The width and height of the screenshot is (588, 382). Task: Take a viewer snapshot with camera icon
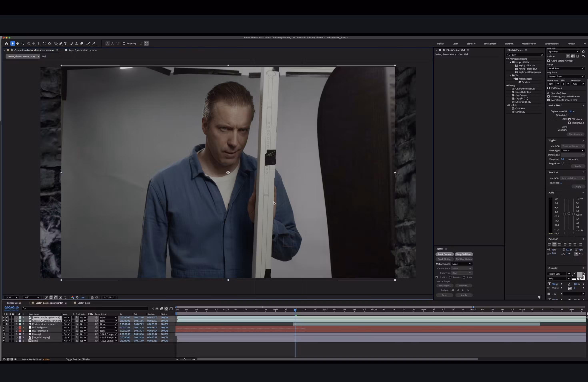tap(92, 297)
